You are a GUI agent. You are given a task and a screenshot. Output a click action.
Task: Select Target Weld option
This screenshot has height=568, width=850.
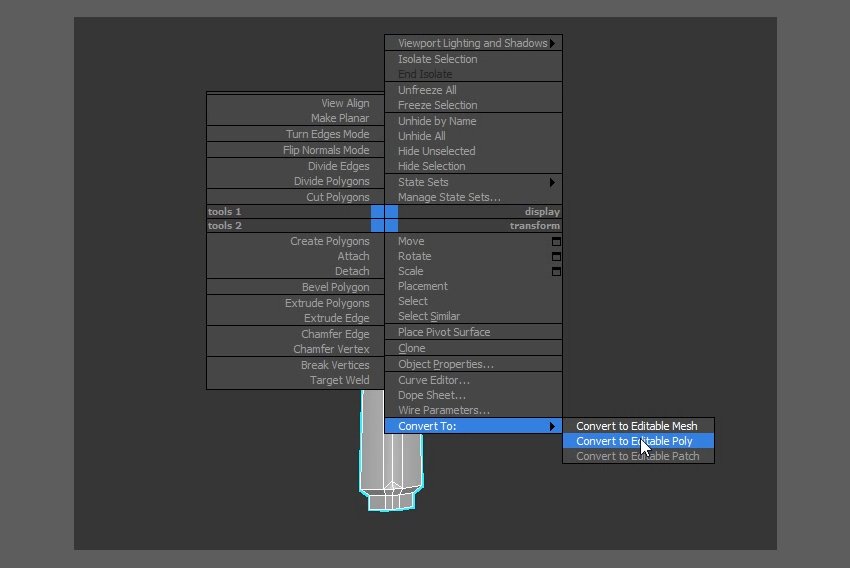click(339, 380)
